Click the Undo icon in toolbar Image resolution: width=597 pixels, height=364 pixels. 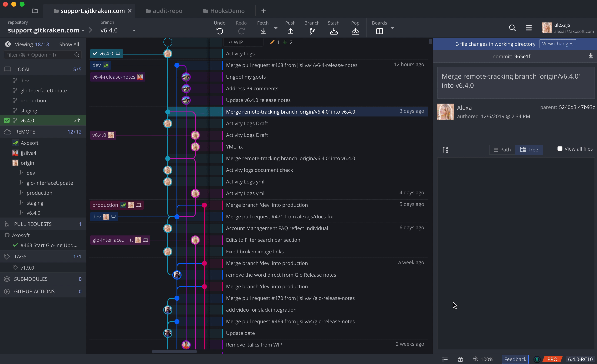point(220,31)
